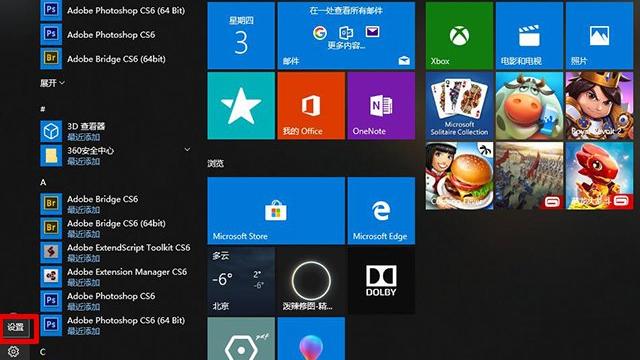The image size is (640, 360).
Task: Open the 多云 北京 weather tile
Action: pos(241,281)
